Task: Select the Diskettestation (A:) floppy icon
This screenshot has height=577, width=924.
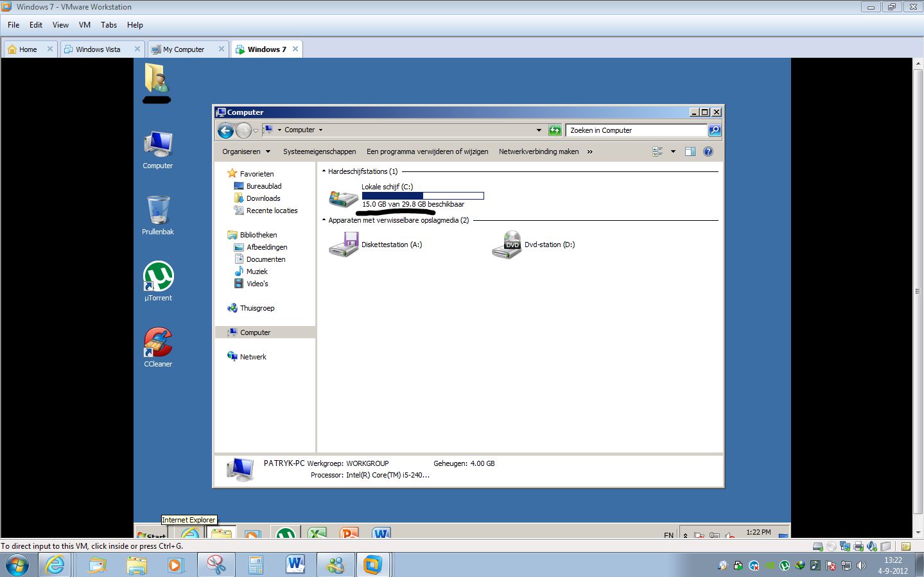Action: click(344, 245)
